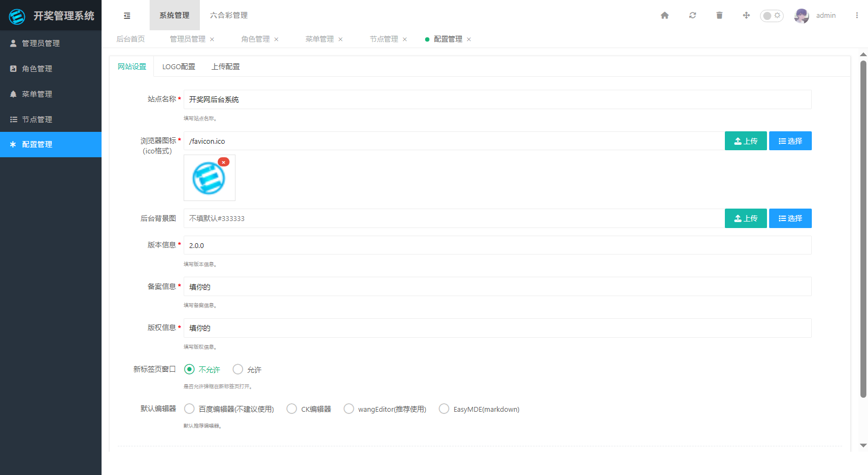Switch to 菜单管理 page tab

pos(320,39)
